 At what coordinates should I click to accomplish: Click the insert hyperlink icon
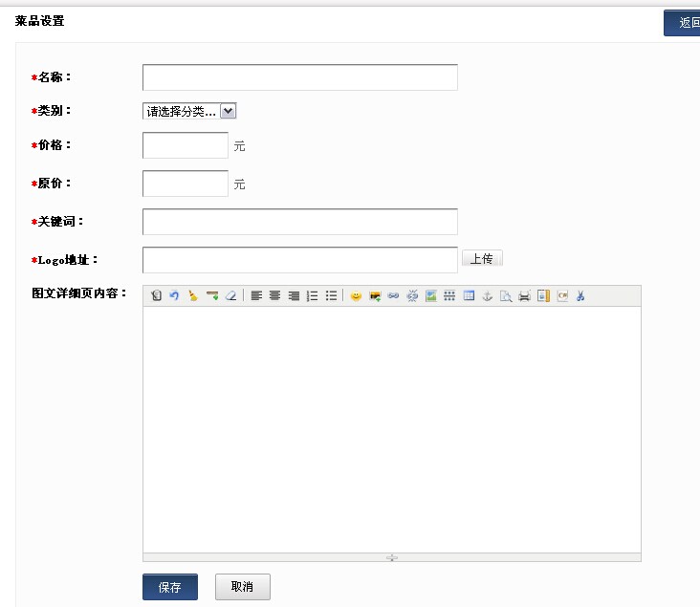coord(393,296)
